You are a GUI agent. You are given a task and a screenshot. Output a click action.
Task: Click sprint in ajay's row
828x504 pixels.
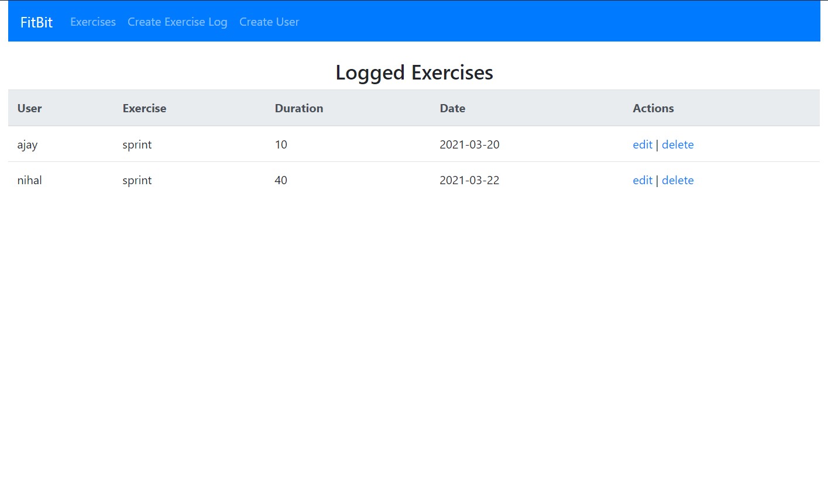coord(137,144)
